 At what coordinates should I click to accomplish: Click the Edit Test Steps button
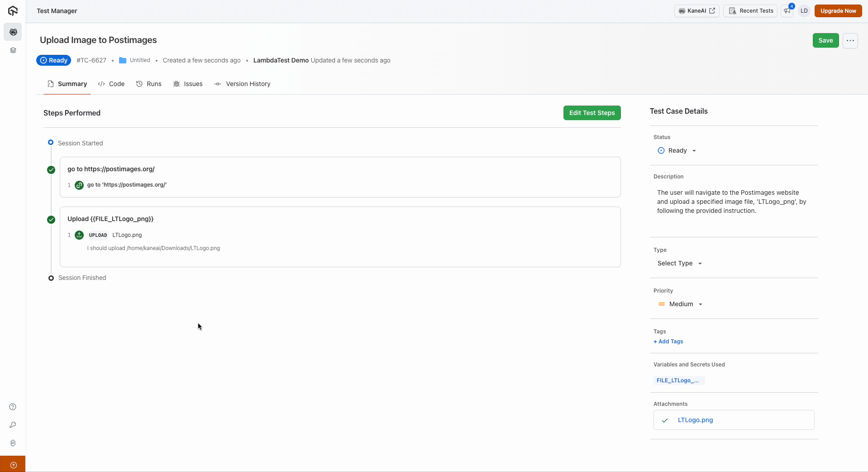point(591,113)
